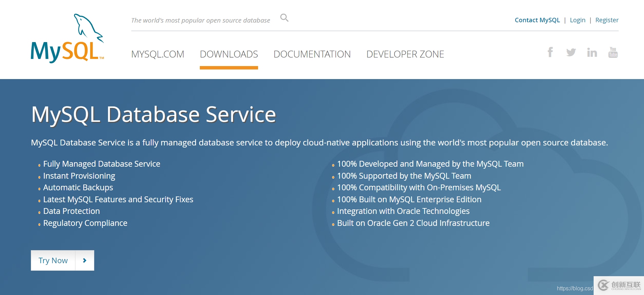This screenshot has width=644, height=295.
Task: Click the 'Automatic Backups' list item
Action: [78, 188]
